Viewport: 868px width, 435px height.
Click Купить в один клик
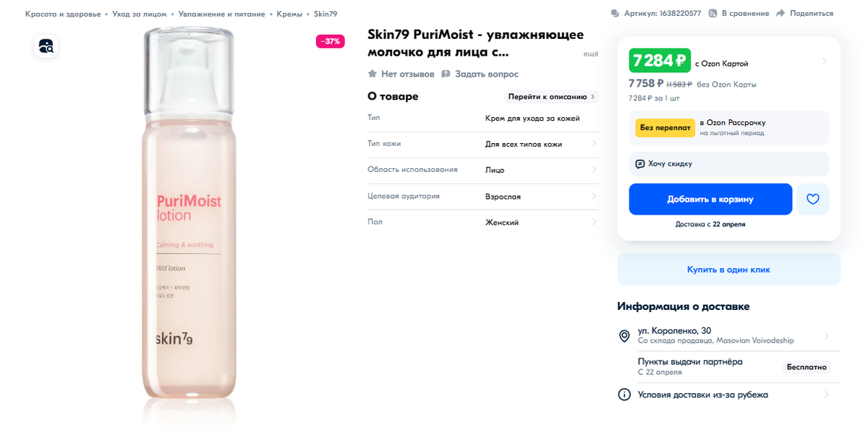728,268
